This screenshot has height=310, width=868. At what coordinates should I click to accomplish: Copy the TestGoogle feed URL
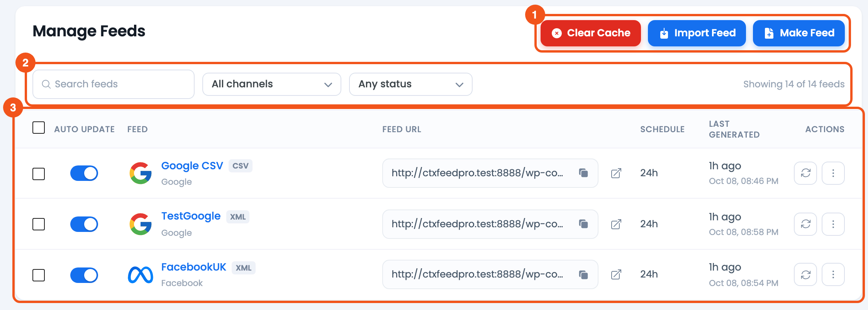point(583,224)
